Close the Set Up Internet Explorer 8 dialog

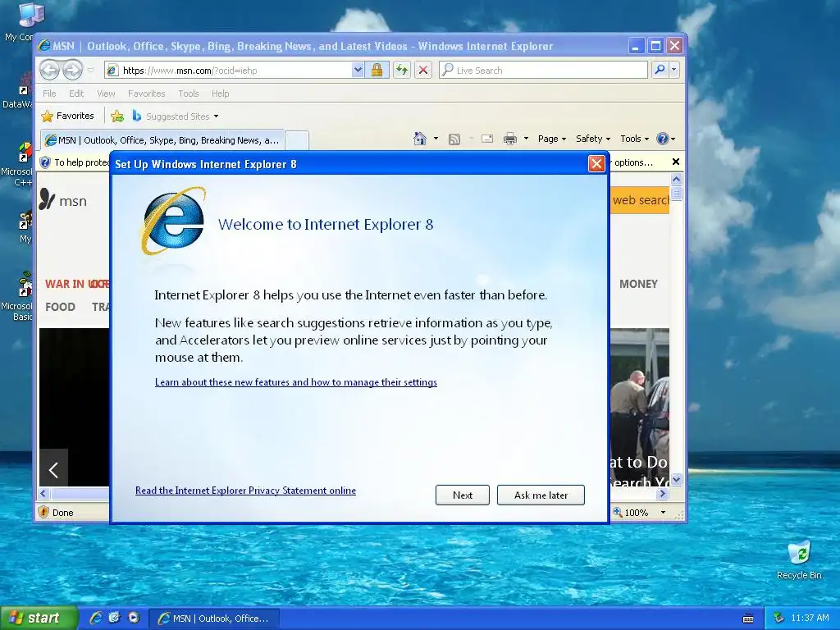[x=596, y=164]
